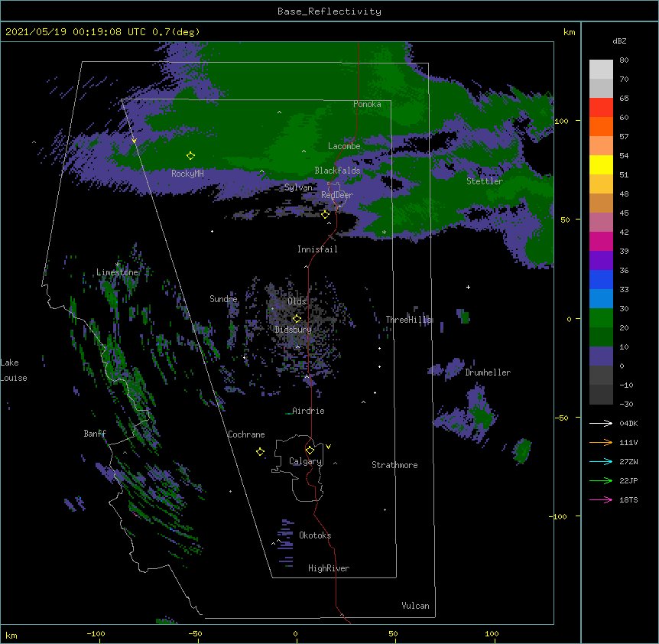Click the green 22JP arrow legend icon

(601, 481)
